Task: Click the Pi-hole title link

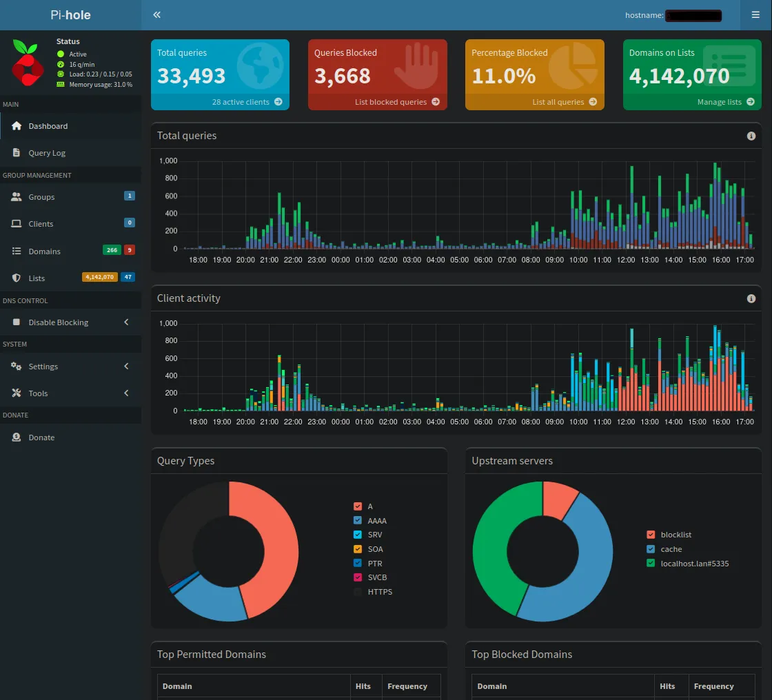Action: coord(70,14)
